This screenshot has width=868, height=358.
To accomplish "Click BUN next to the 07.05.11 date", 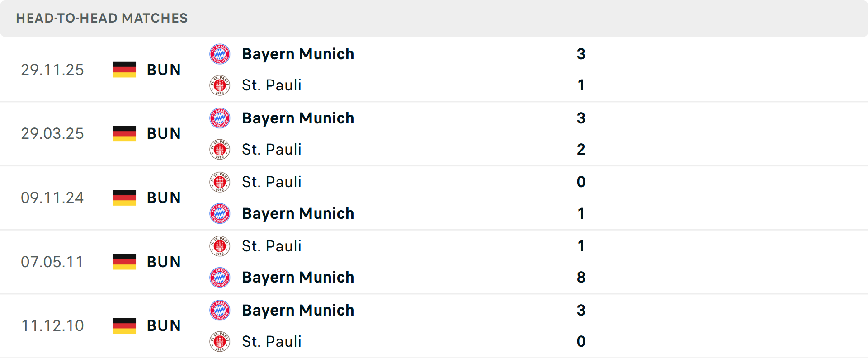I will pos(164,262).
